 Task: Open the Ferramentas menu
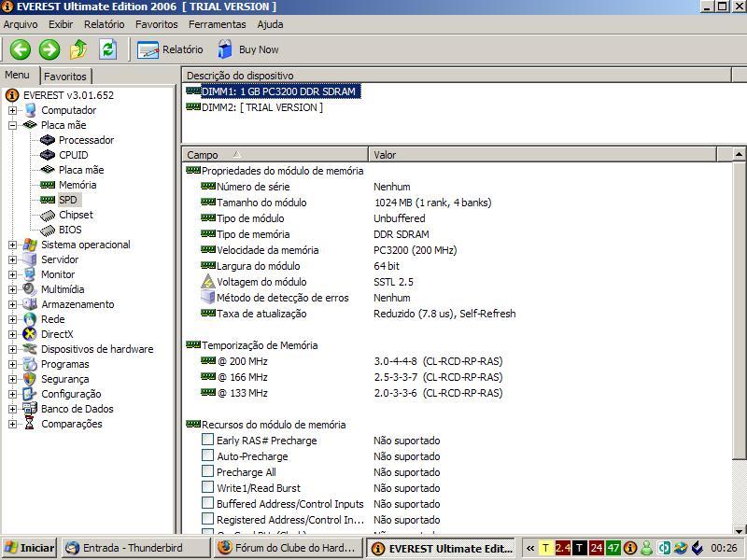coord(218,24)
